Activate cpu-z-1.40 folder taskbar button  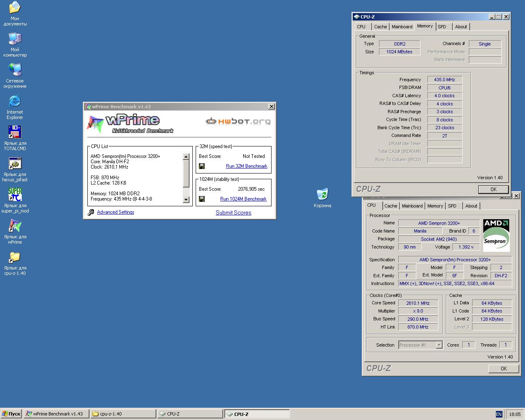pyautogui.click(x=123, y=414)
